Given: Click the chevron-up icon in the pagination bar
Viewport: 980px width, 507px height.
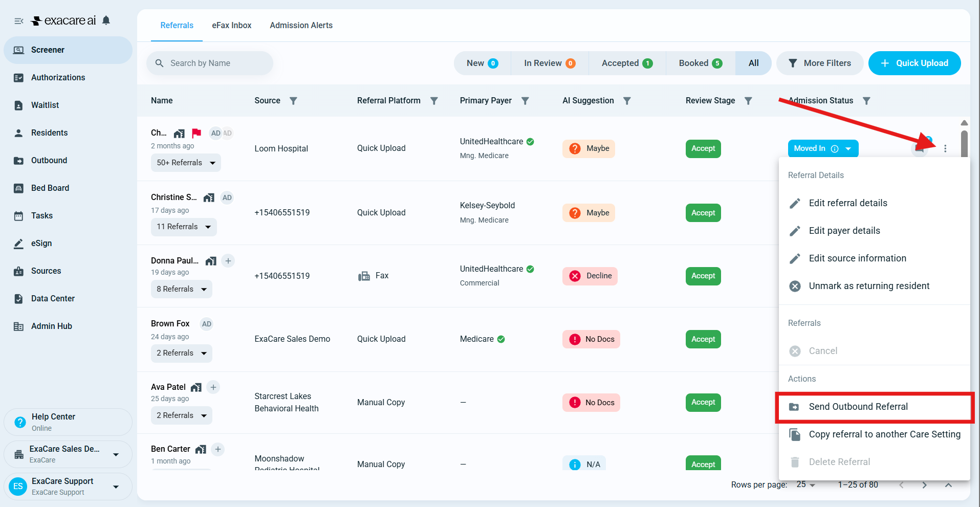Looking at the screenshot, I should [x=948, y=485].
